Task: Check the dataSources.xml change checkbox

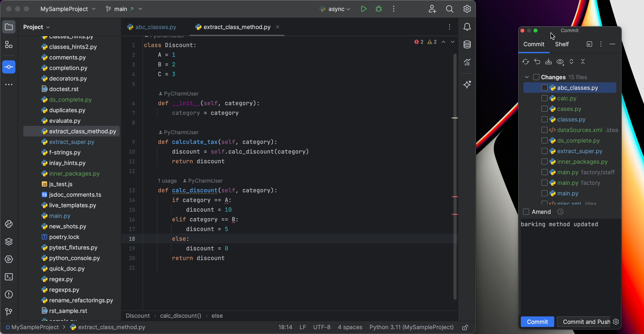Action: [545, 130]
